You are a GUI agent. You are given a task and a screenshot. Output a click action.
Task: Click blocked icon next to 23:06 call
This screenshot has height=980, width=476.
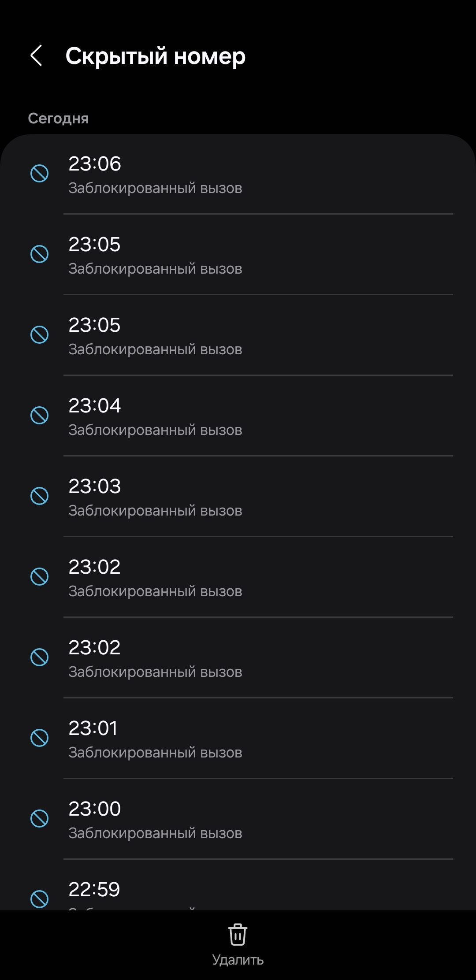click(x=39, y=173)
